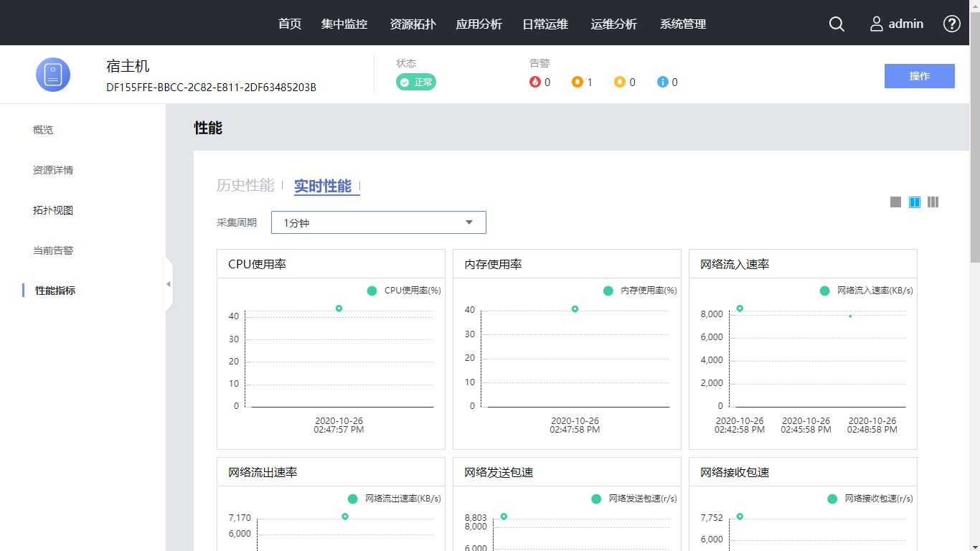This screenshot has height=551, width=980.
Task: Switch to single-column chart layout
Action: point(895,202)
